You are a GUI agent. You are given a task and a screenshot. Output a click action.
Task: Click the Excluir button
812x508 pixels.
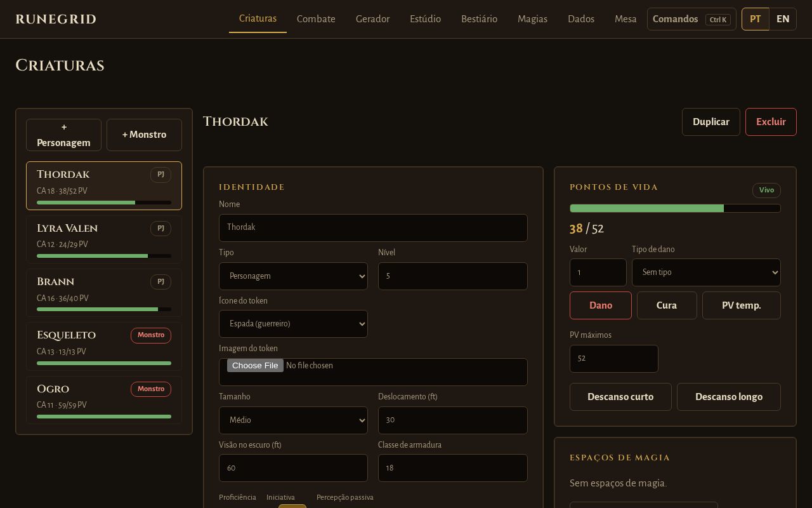tap(771, 122)
